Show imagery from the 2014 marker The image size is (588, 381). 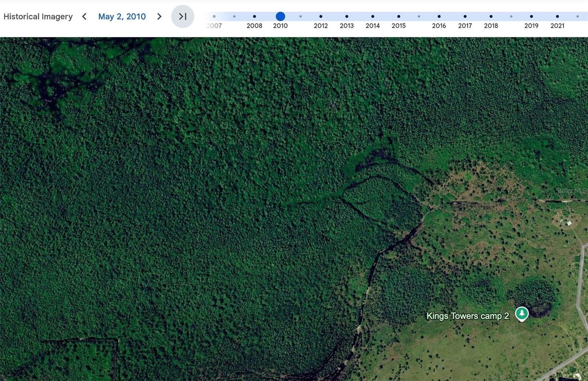click(x=373, y=17)
